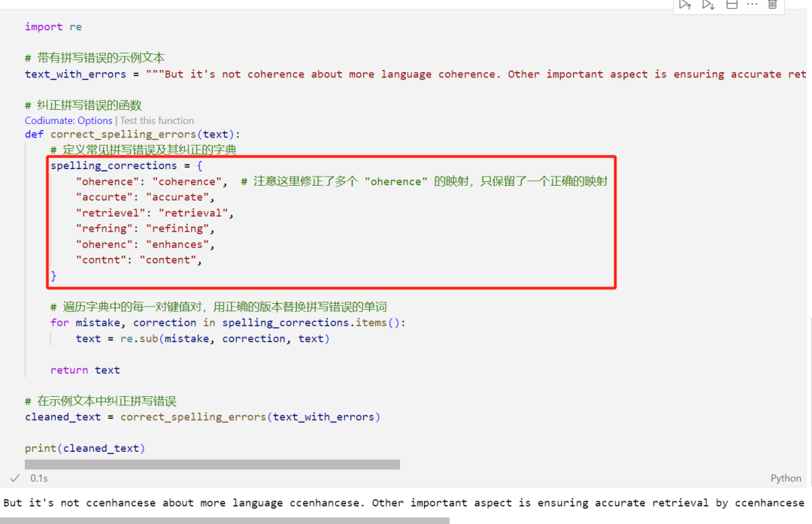Image resolution: width=812 pixels, height=524 pixels.
Task: Click the Test this function link
Action: click(157, 120)
